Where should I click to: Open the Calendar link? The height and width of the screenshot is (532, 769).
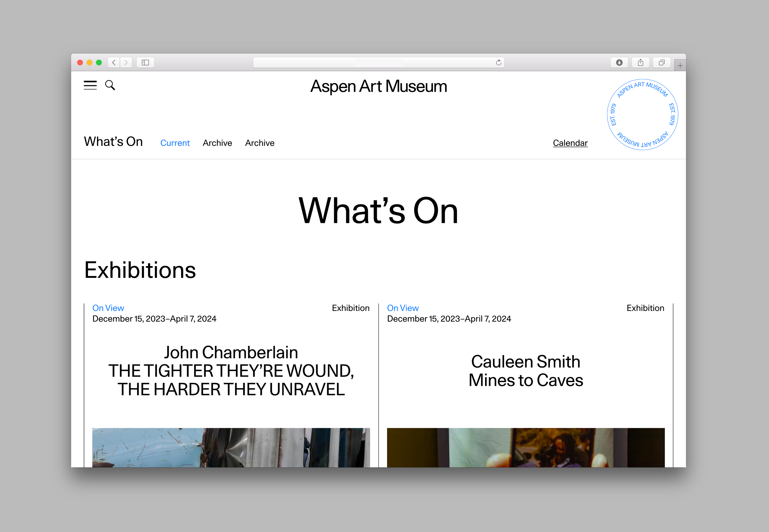click(570, 143)
